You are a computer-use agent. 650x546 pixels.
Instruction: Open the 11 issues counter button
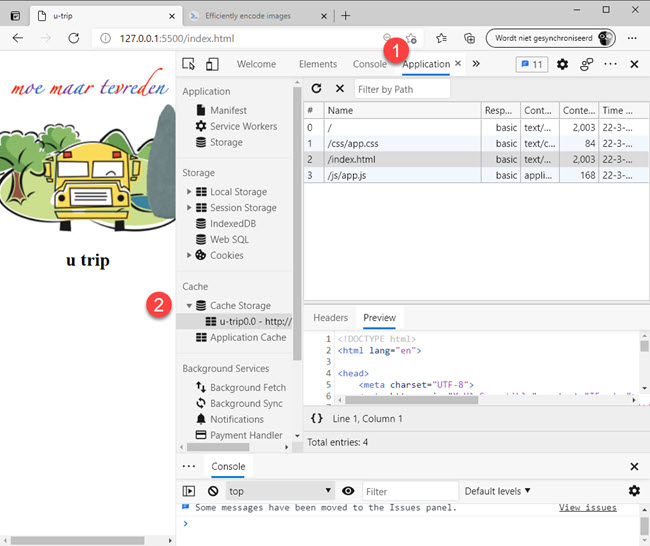531,64
